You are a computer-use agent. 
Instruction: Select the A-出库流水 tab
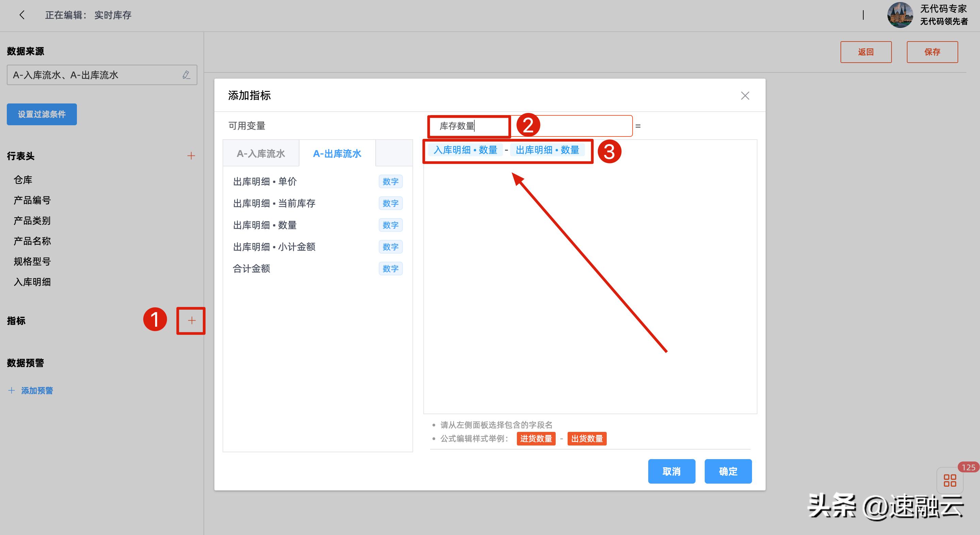tap(337, 153)
